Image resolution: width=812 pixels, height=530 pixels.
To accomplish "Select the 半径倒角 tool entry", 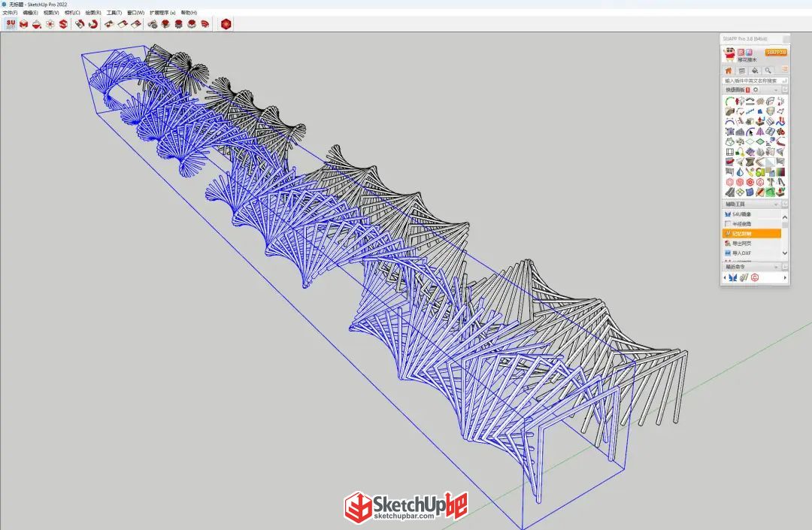I will (751, 224).
